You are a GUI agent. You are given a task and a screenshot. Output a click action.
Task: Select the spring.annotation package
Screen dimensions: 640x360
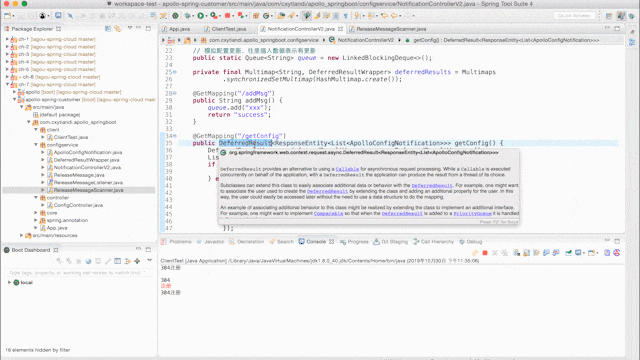67,220
